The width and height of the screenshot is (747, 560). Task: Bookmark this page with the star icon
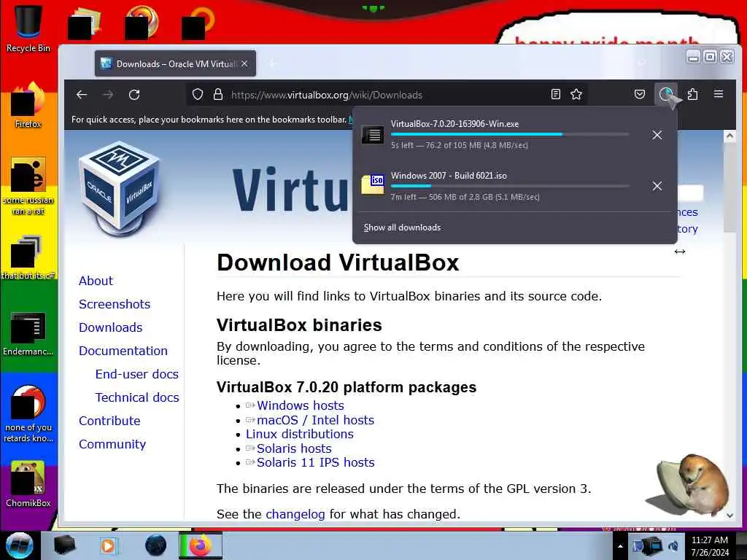point(576,94)
